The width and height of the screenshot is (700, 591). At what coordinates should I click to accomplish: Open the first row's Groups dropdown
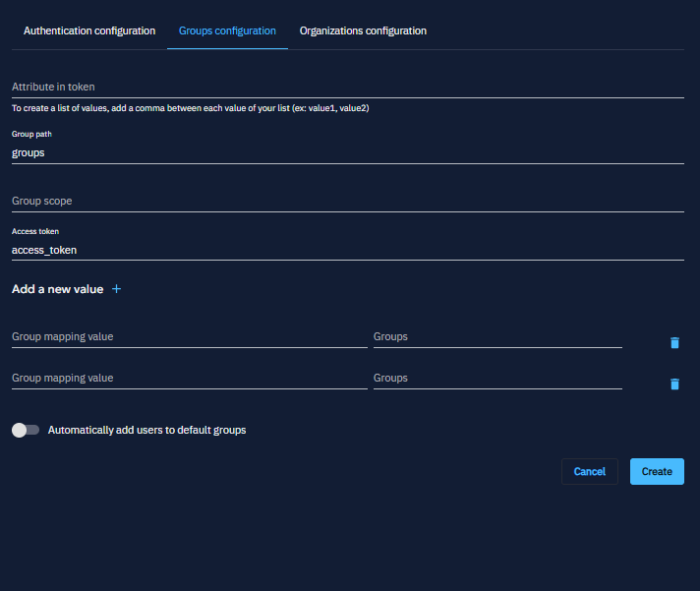[496, 337]
